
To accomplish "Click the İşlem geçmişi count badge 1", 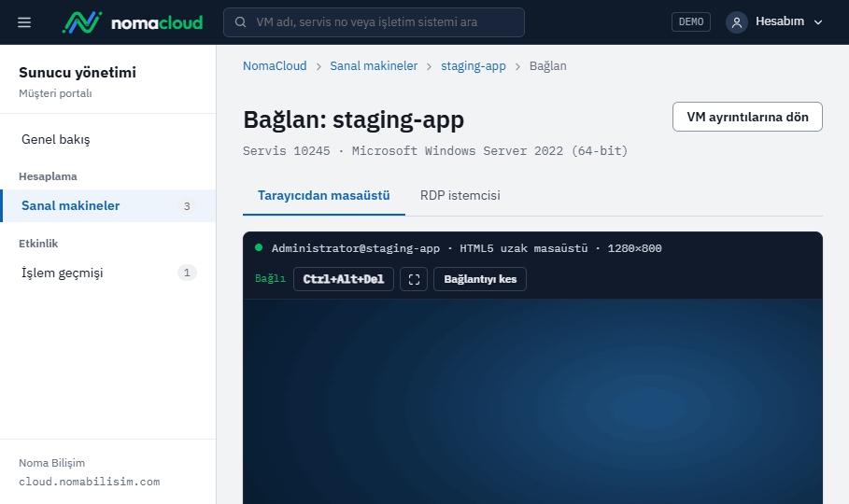I will point(187,273).
